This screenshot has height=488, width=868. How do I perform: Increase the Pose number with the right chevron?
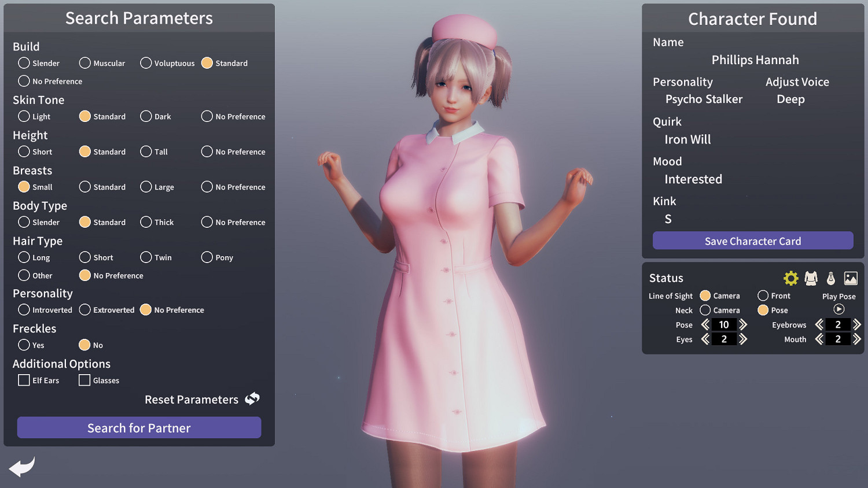[742, 324]
